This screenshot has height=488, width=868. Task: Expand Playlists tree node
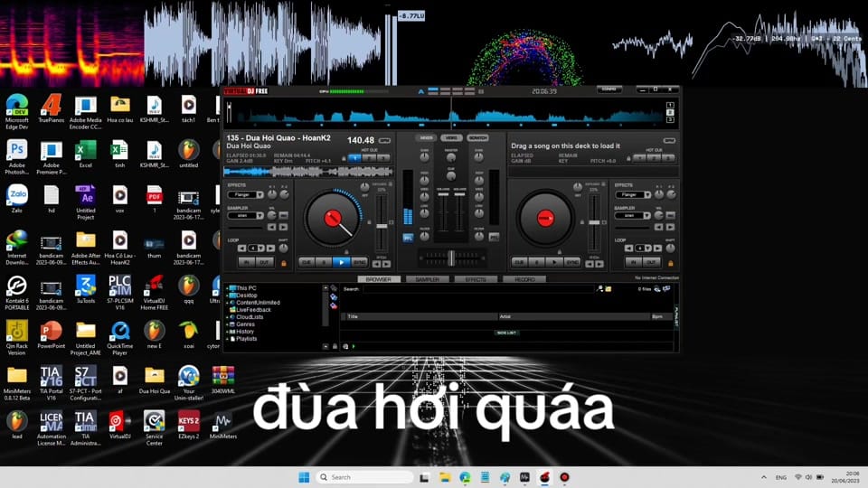(228, 339)
